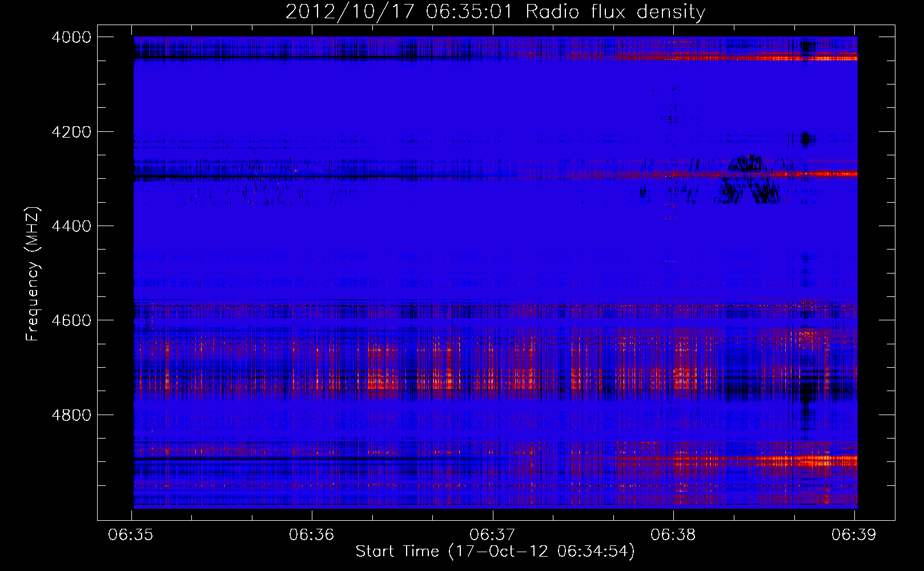
Task: Click the 4200 frequency tick label
Action: pyautogui.click(x=71, y=132)
